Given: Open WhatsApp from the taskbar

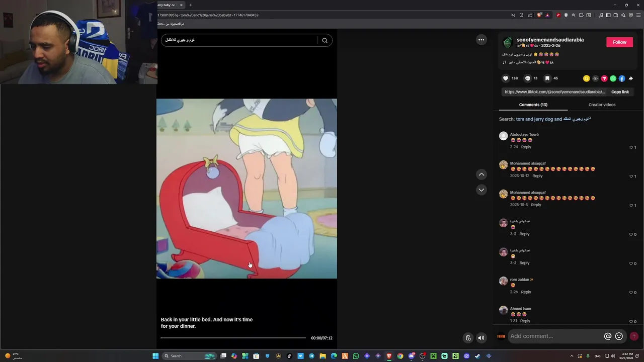Looking at the screenshot, I should point(356,356).
